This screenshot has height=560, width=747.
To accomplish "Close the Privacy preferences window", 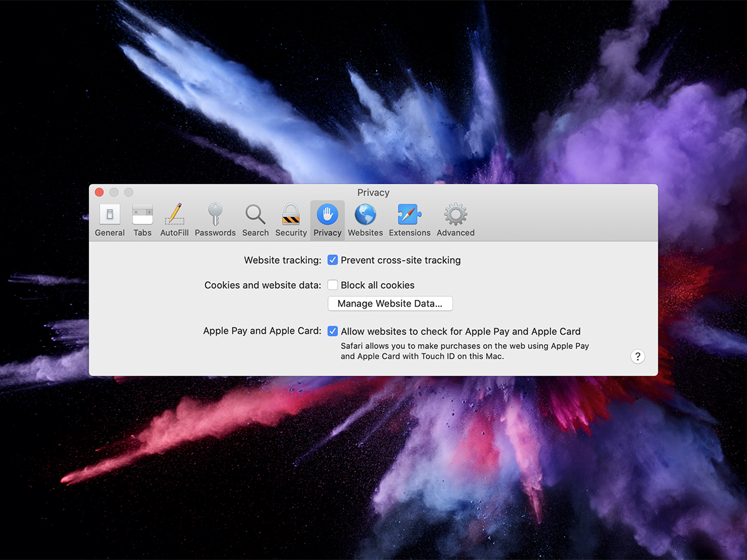I will coord(99,192).
